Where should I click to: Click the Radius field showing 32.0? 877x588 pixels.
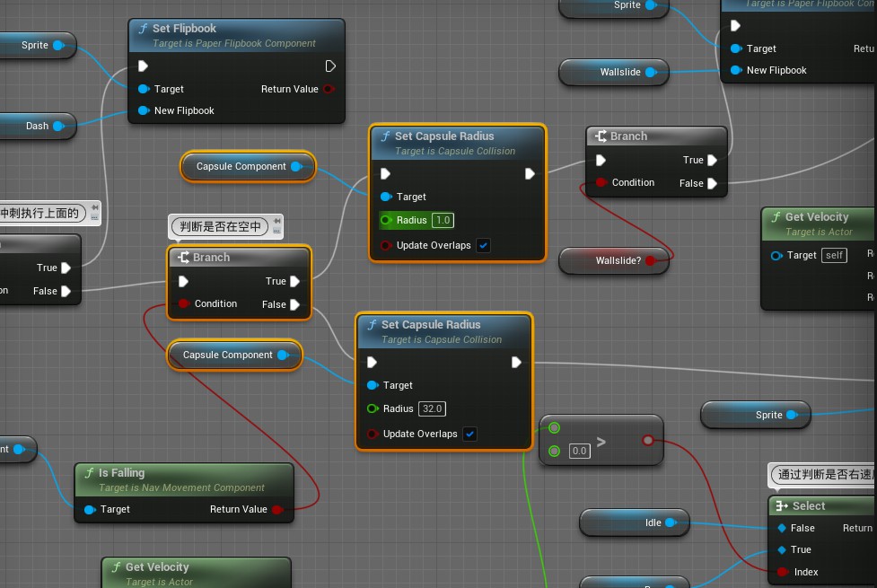[433, 408]
